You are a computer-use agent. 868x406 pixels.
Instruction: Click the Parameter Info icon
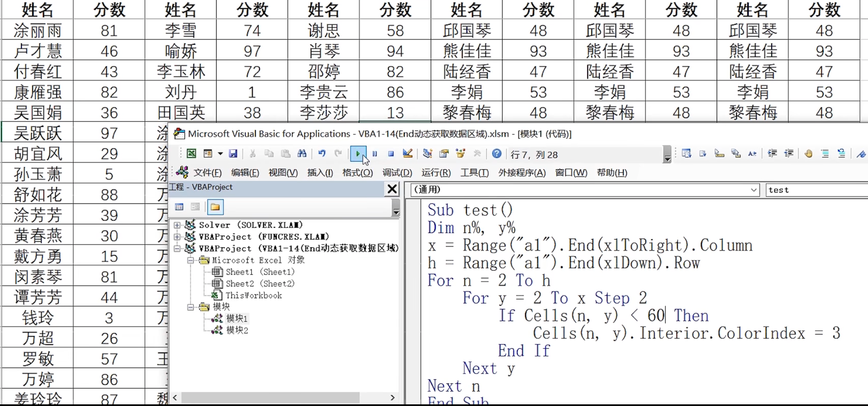pos(736,153)
